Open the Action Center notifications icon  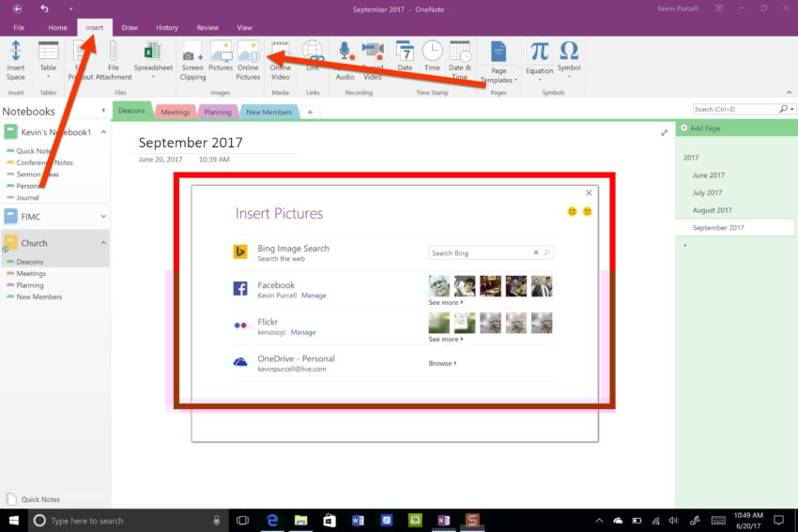pyautogui.click(x=778, y=521)
